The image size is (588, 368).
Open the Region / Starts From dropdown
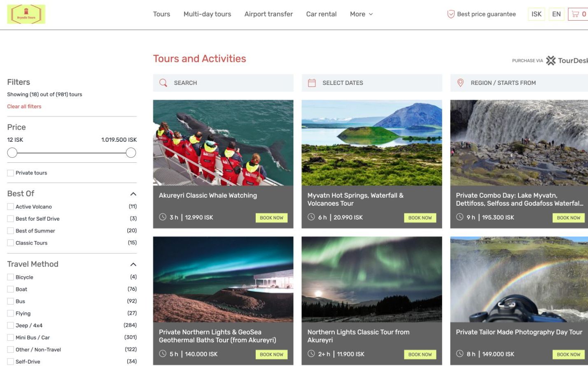tap(519, 83)
